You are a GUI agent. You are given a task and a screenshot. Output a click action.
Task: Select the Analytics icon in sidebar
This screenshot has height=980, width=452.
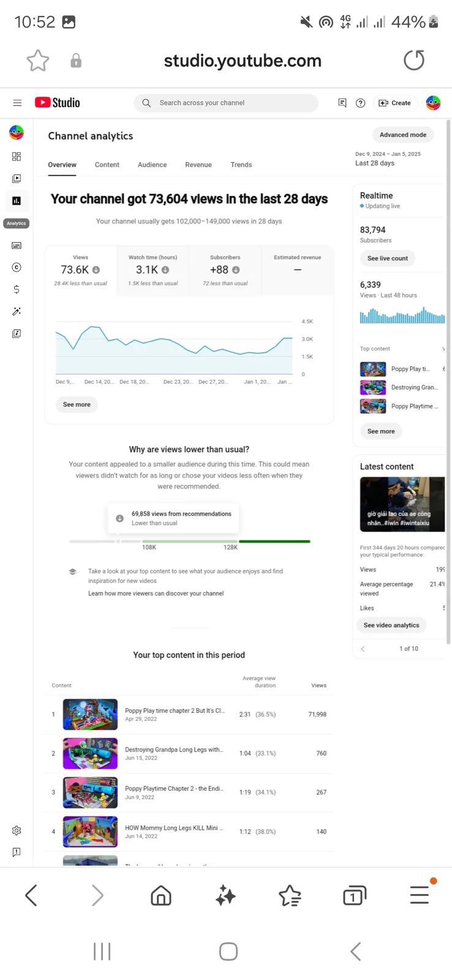click(x=17, y=201)
